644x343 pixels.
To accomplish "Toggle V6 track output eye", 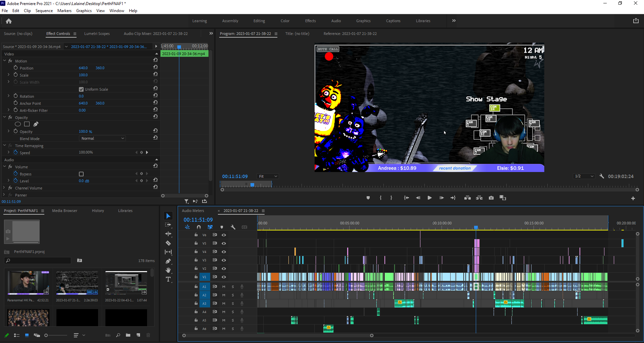I will [224, 235].
